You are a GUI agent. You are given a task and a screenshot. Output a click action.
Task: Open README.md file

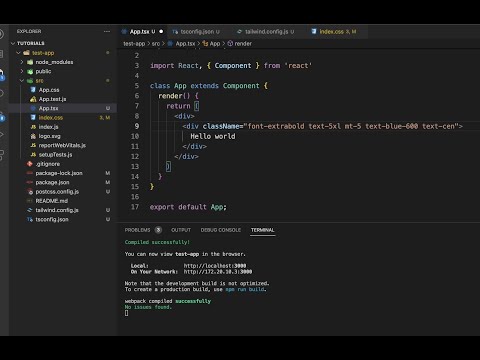coord(51,201)
